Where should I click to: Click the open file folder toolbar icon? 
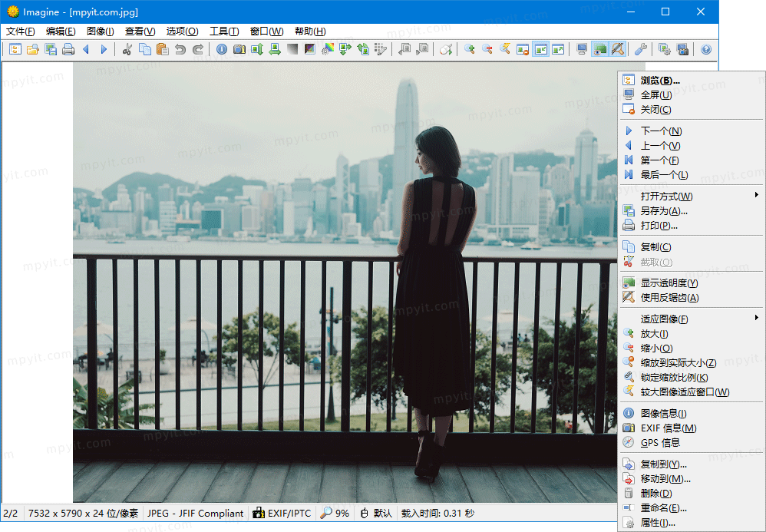(33, 49)
